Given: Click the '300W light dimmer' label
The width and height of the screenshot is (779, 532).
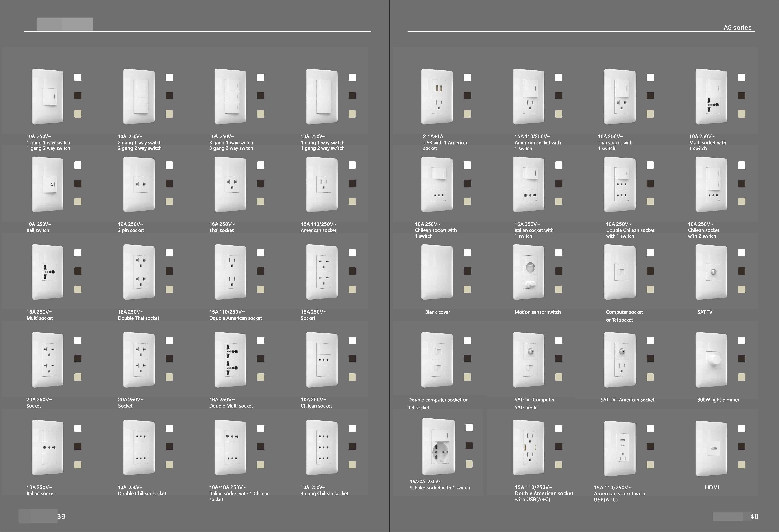Looking at the screenshot, I should pos(718,400).
